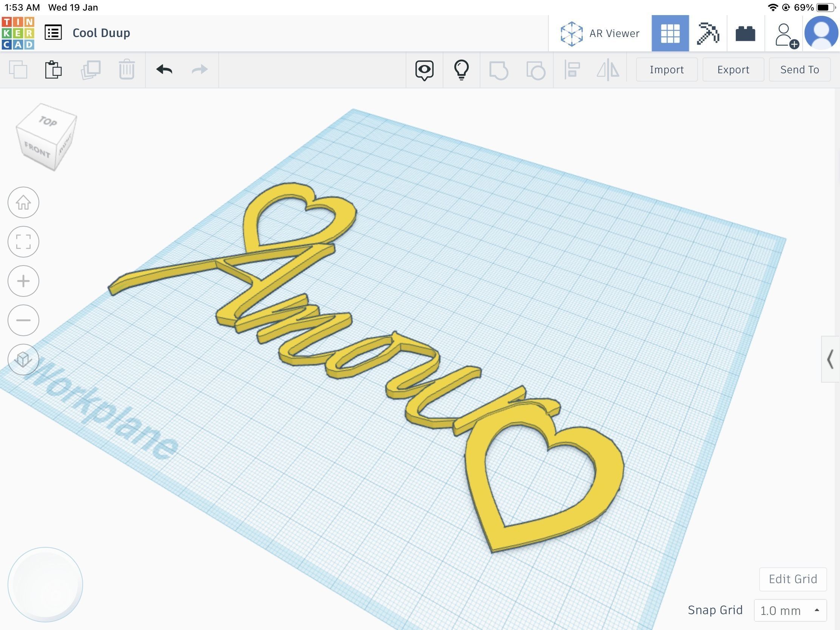Screen dimensions: 840x630
Task: Click the Ungroup shapes icon
Action: [x=536, y=70]
